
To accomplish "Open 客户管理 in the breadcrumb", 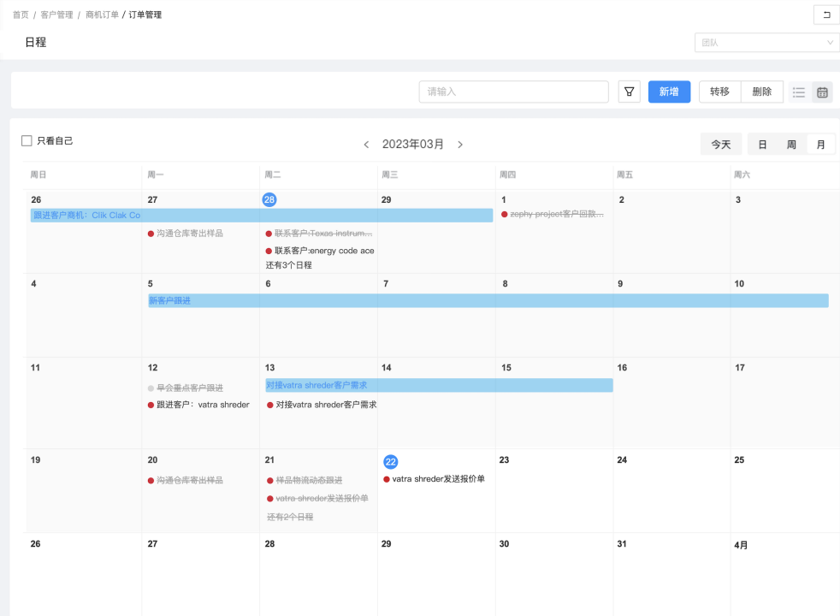I will pos(56,15).
